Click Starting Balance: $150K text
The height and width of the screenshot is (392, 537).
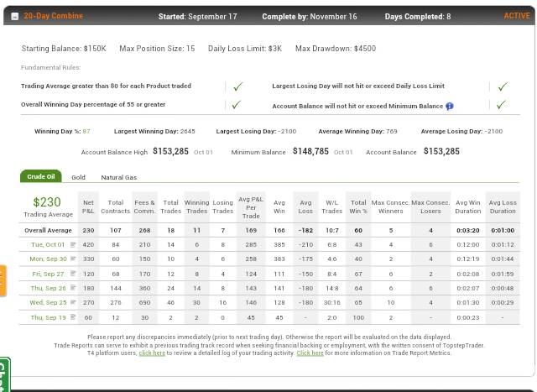click(x=64, y=49)
